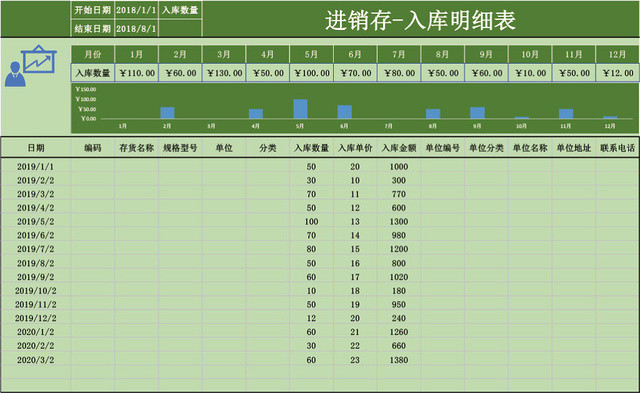
Task: Select the 单位名称 column header
Action: [530, 148]
